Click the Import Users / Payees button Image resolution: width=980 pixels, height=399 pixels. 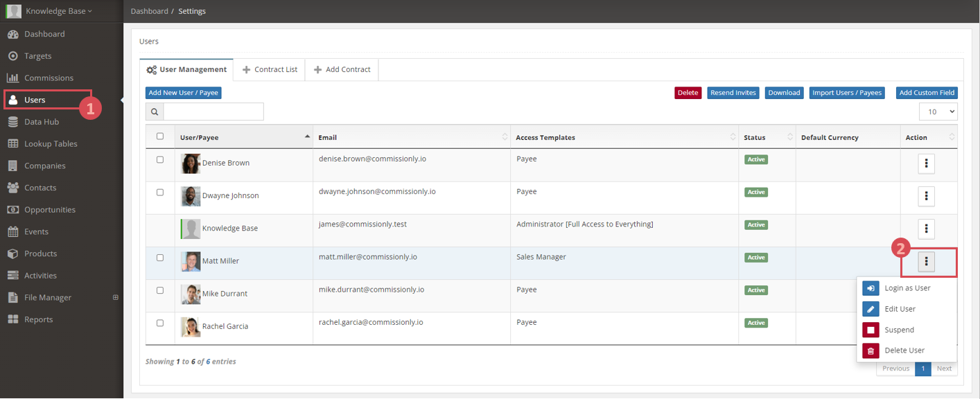846,93
